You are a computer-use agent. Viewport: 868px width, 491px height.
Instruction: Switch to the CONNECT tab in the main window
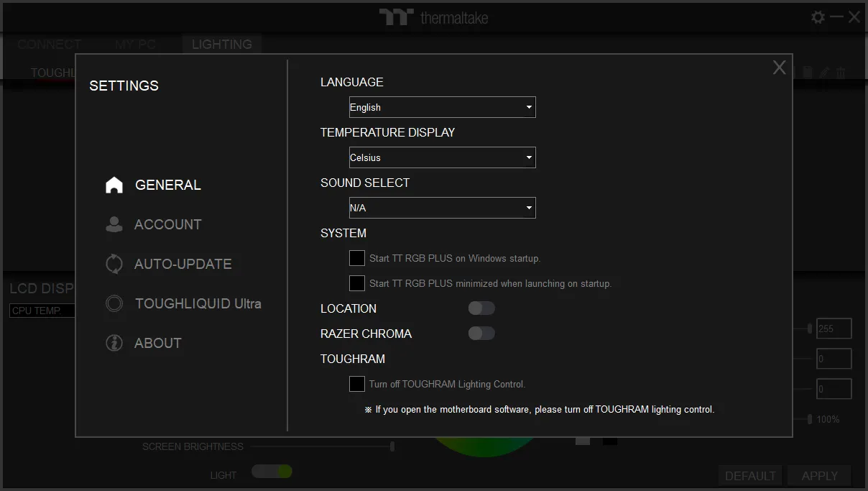point(50,44)
